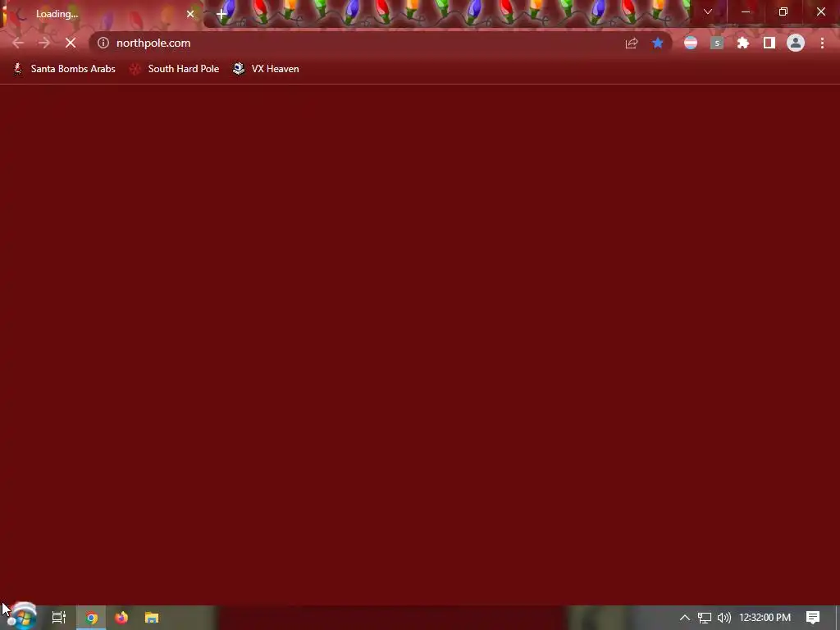Image resolution: width=840 pixels, height=630 pixels.
Task: Open South Hard Pole bookmark
Action: point(175,69)
